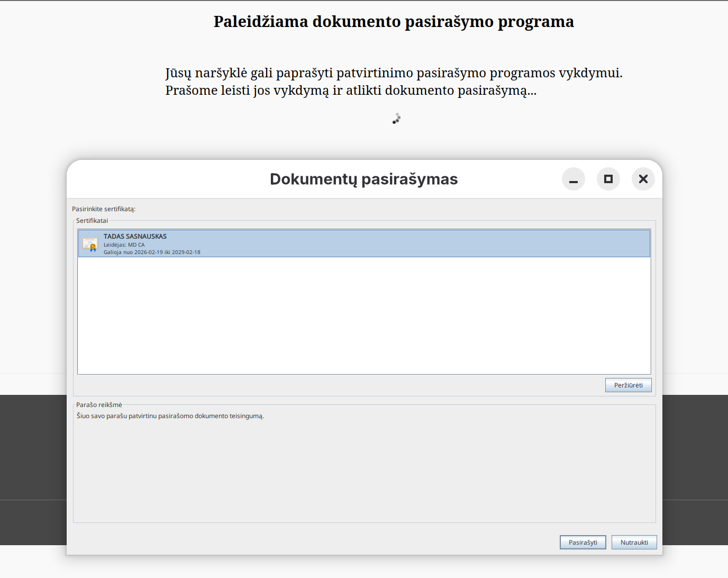Click the validity text 'Galioja nuo 2026-02-19 iki 2029-02-18'
Screen dimensions: 728x578
pos(152,252)
